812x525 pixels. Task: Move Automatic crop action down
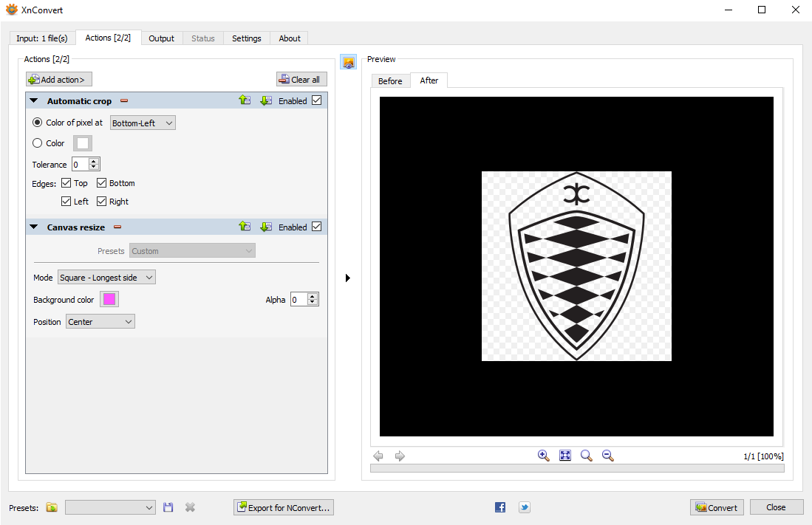click(x=266, y=101)
